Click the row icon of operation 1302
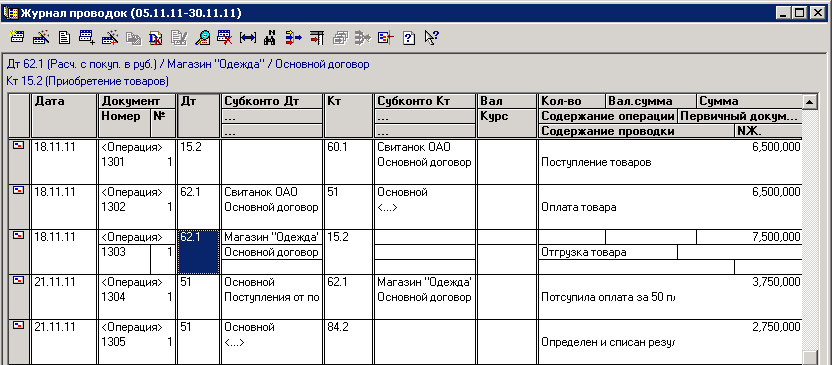The image size is (832, 365). 18,191
